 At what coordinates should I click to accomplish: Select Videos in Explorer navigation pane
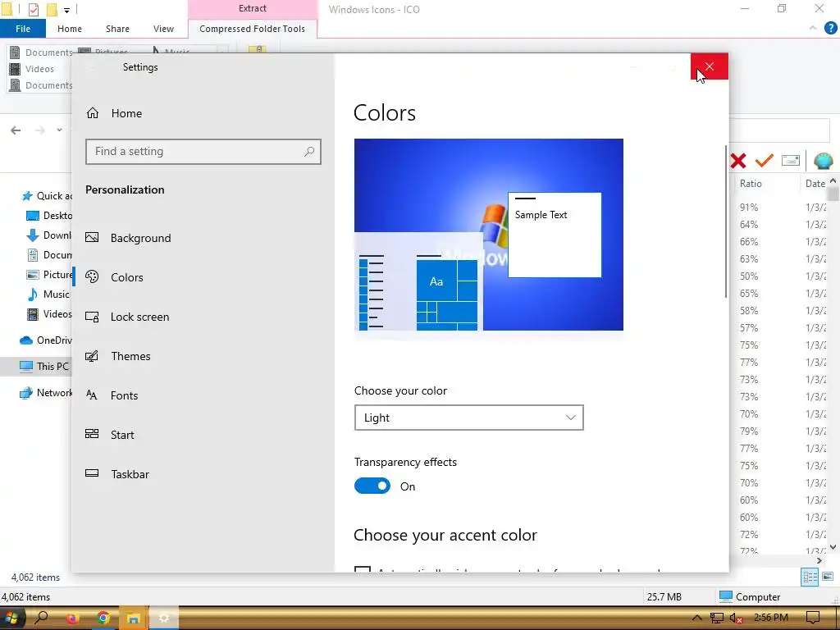tap(50, 314)
